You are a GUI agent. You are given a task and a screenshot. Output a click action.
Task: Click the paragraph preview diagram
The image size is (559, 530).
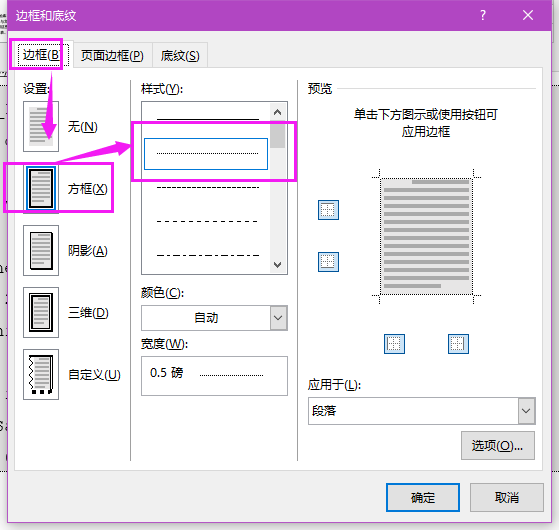click(x=426, y=236)
